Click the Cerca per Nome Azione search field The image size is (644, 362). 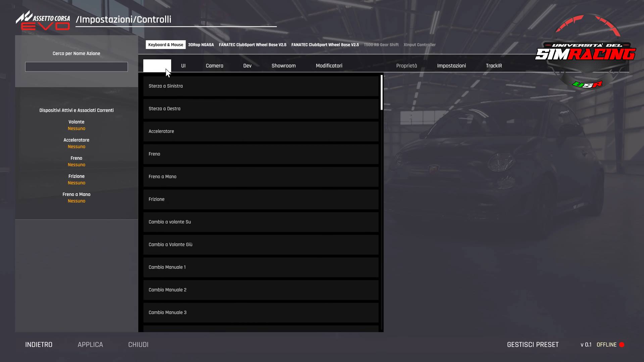coord(76,67)
